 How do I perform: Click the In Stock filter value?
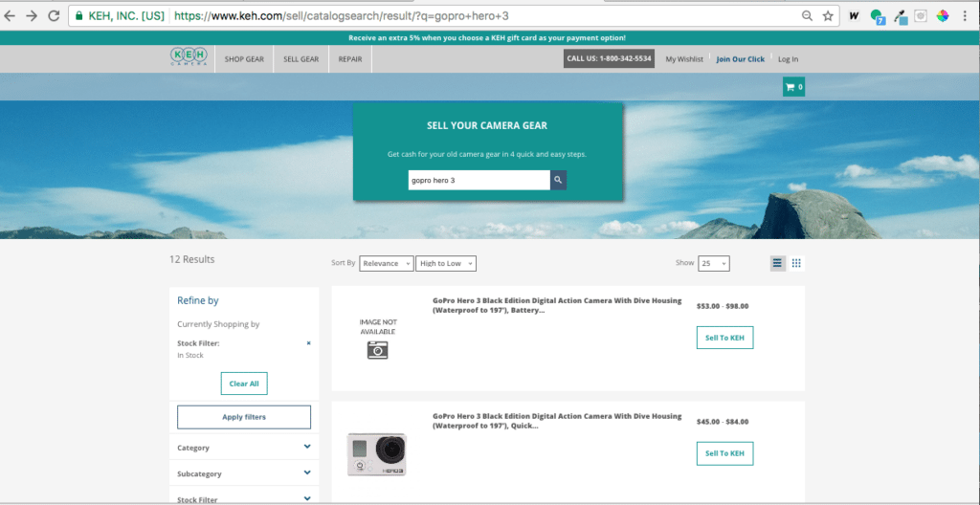pos(190,355)
